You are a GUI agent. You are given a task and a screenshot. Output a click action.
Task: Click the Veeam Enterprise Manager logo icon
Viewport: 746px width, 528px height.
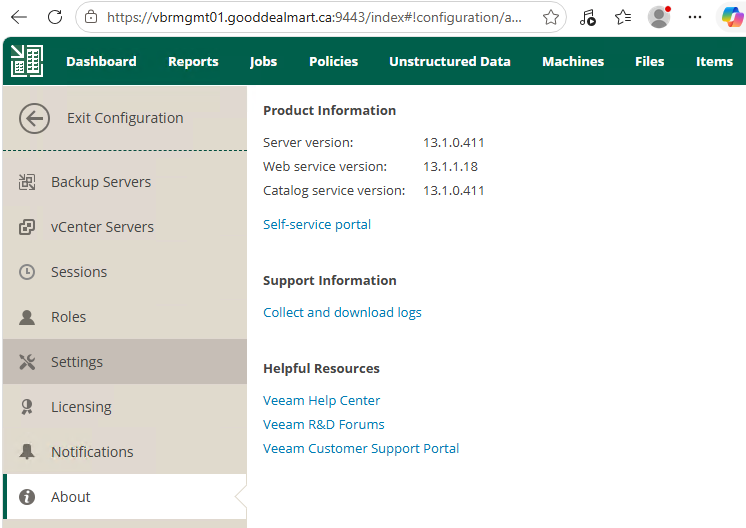(27, 61)
